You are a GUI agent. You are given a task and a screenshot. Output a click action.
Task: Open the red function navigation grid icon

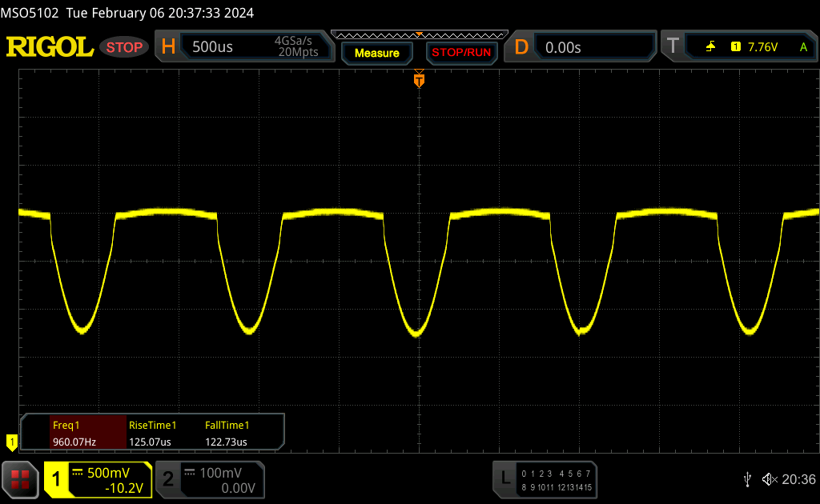click(x=20, y=479)
